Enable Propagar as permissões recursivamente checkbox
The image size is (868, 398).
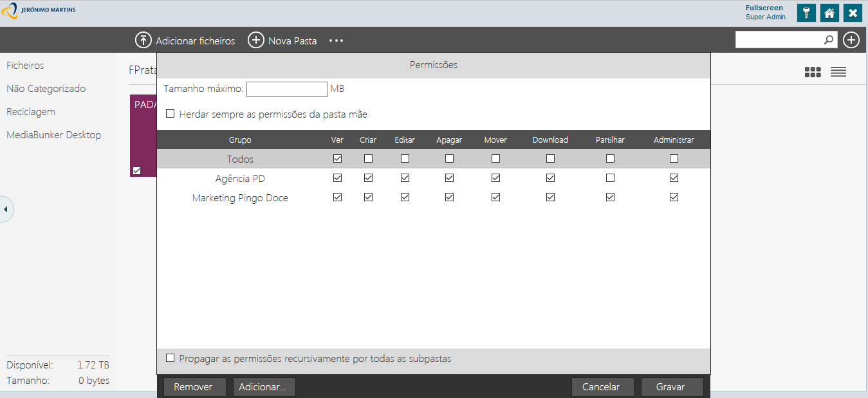(171, 358)
